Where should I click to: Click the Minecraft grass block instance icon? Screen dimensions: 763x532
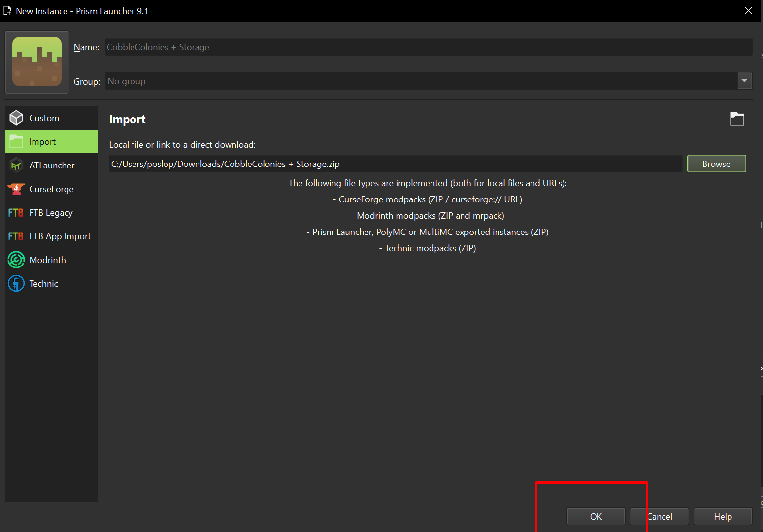[37, 62]
